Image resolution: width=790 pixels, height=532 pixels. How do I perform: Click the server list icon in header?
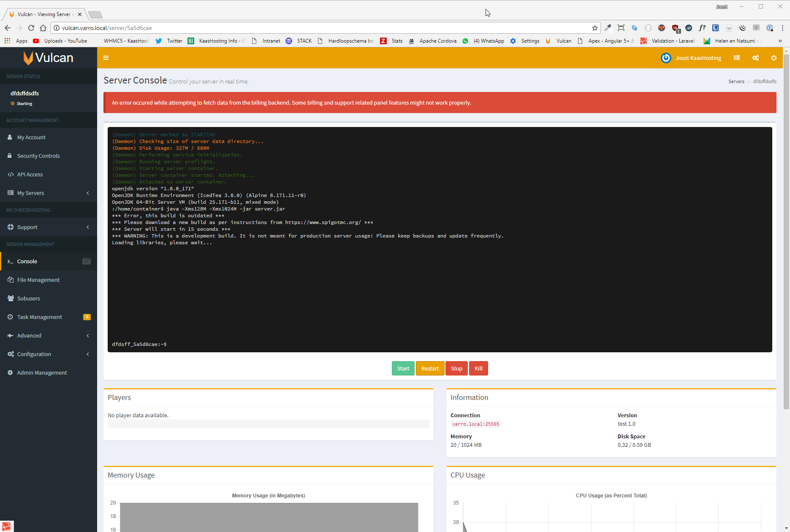point(736,58)
